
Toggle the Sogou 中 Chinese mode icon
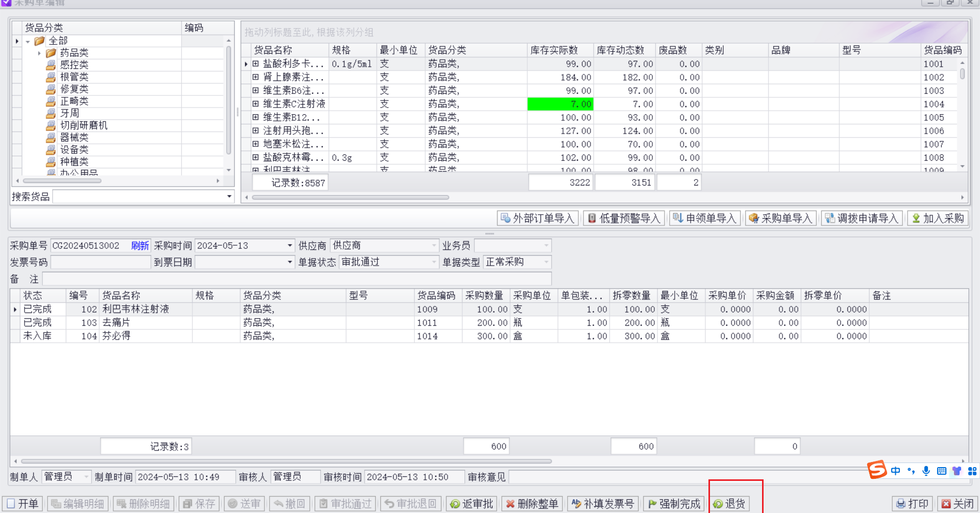[x=895, y=471]
